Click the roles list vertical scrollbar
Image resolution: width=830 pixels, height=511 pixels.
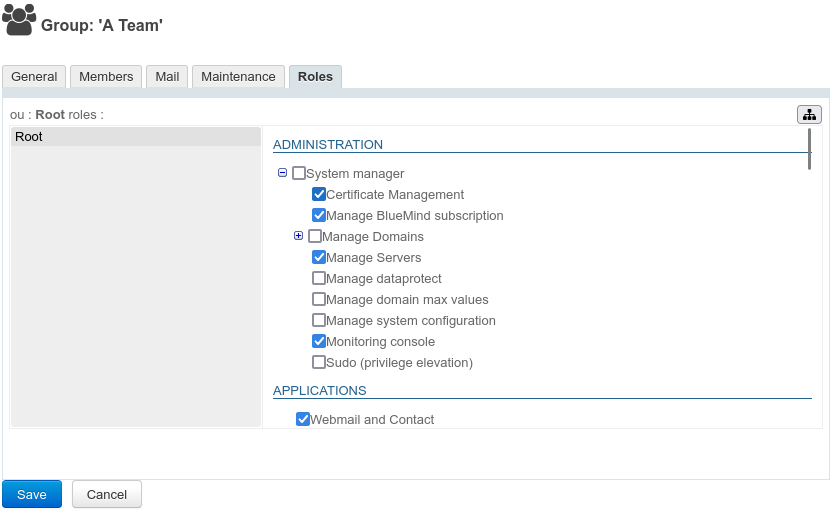coord(809,150)
